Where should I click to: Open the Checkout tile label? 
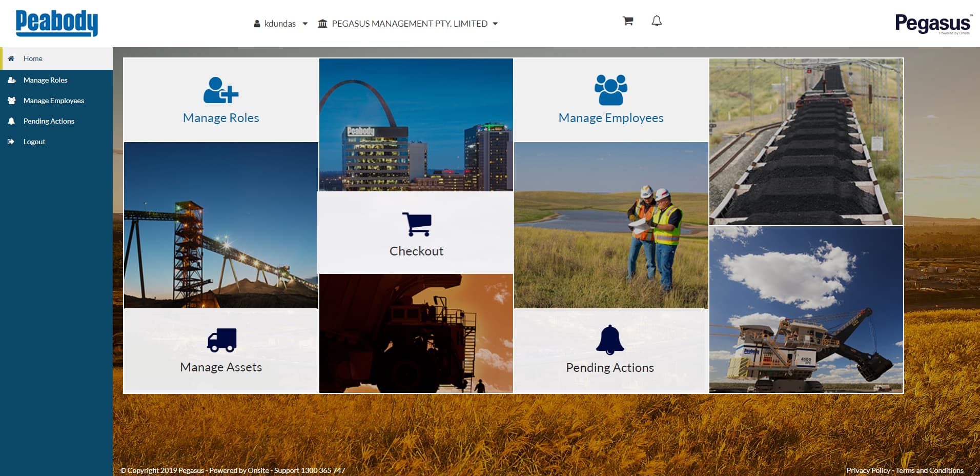416,251
